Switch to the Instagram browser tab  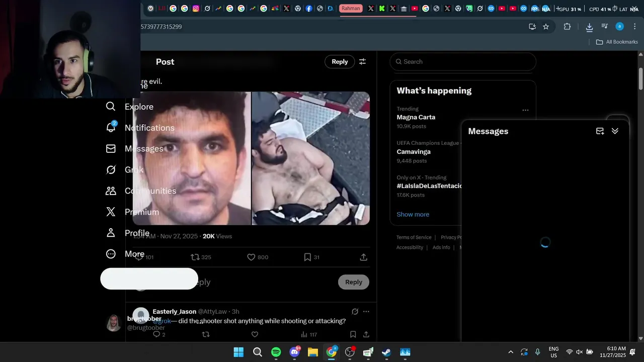point(196,9)
